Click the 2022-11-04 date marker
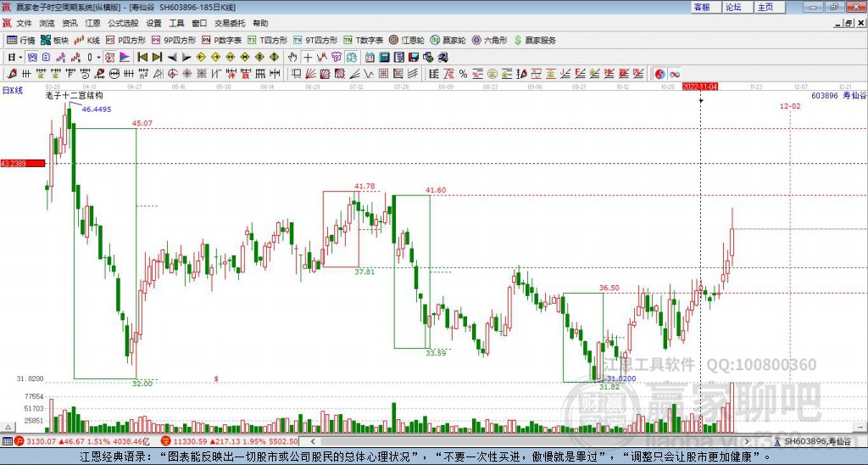868x465 pixels. (700, 87)
